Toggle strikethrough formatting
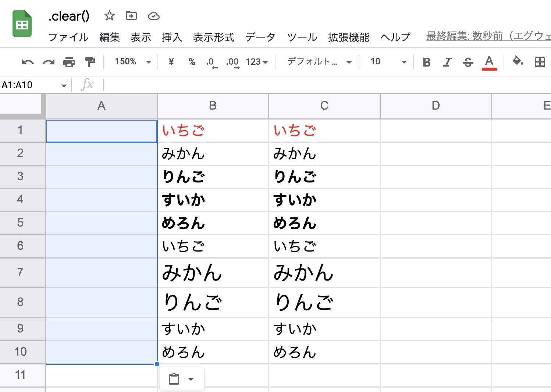The image size is (551, 392). pyautogui.click(x=468, y=62)
